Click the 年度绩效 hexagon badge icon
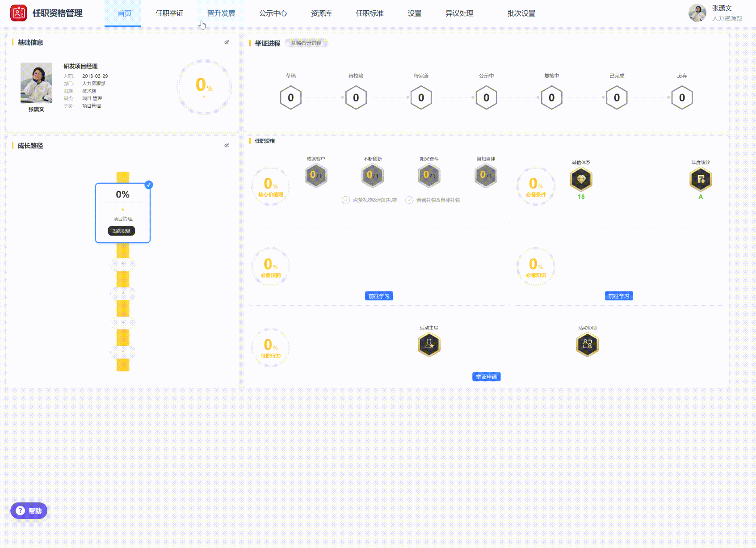This screenshot has height=548, width=756. (x=700, y=180)
